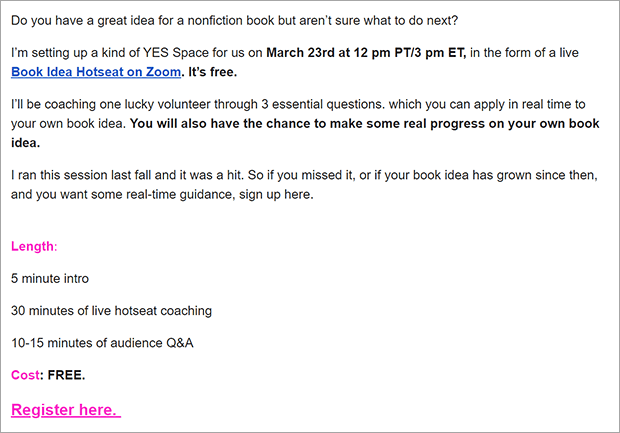Click the 5 minute intro line

coord(50,278)
